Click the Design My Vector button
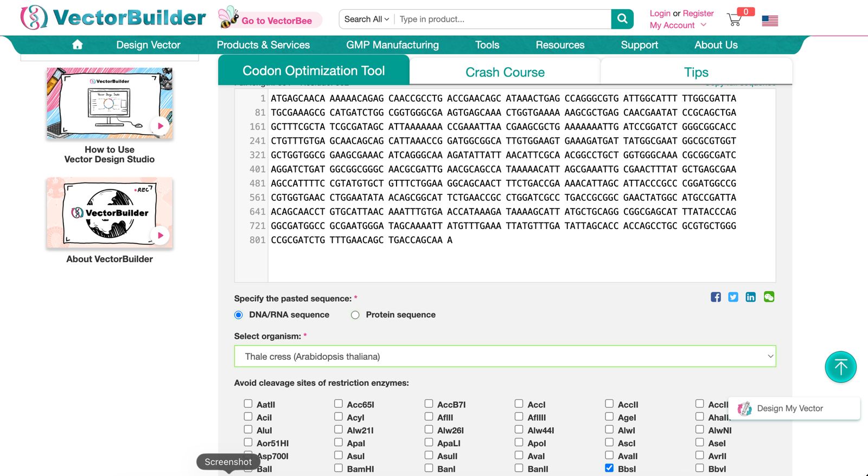Viewport: 868px width, 476px height. point(794,408)
